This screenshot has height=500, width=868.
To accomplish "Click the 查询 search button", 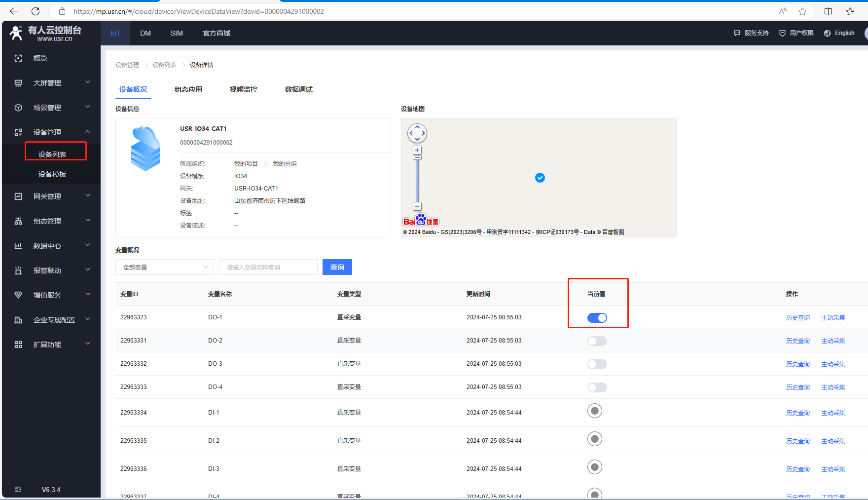I will tap(337, 267).
